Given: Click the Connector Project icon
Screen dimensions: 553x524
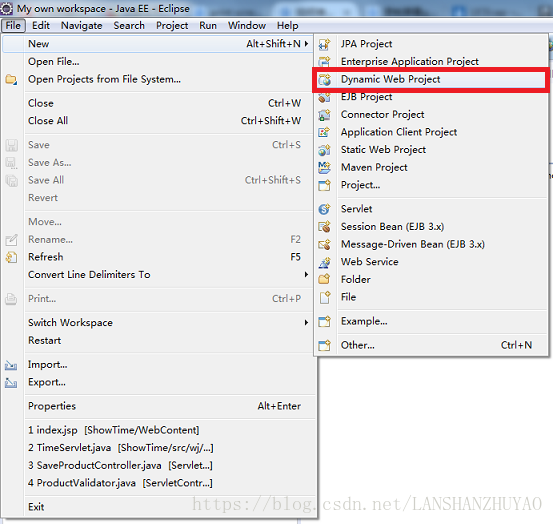Looking at the screenshot, I should point(324,115).
